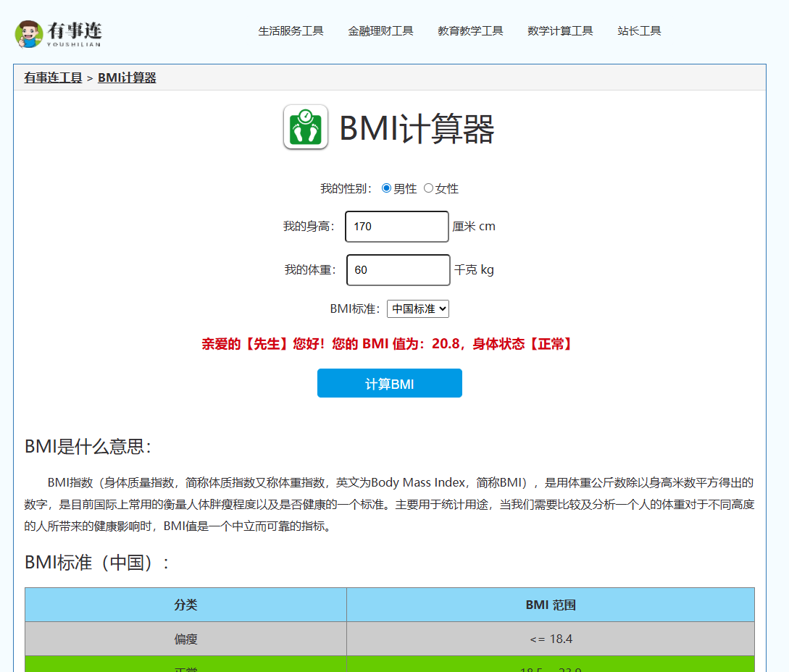
Task: Select the 男性 gender radio button
Action: 386,188
